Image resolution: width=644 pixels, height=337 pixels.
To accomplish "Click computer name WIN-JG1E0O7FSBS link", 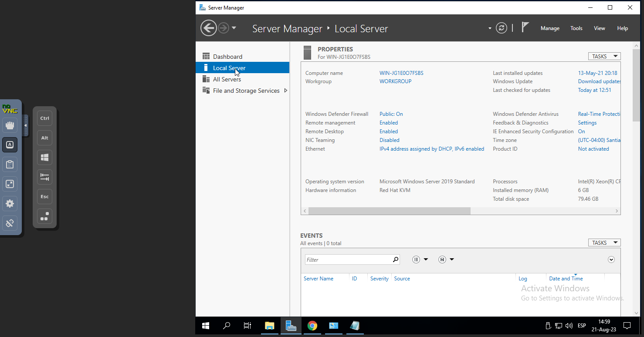I will click(x=401, y=73).
